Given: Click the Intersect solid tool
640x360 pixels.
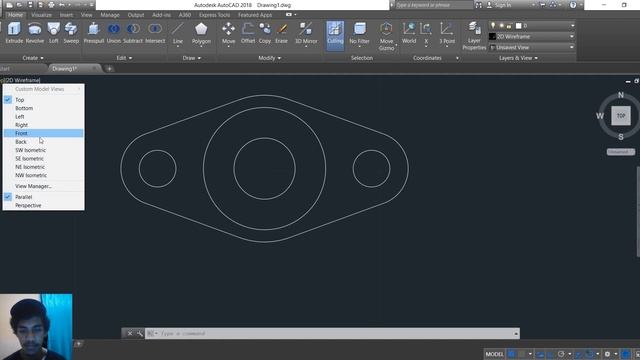Looking at the screenshot, I should pyautogui.click(x=155, y=33).
